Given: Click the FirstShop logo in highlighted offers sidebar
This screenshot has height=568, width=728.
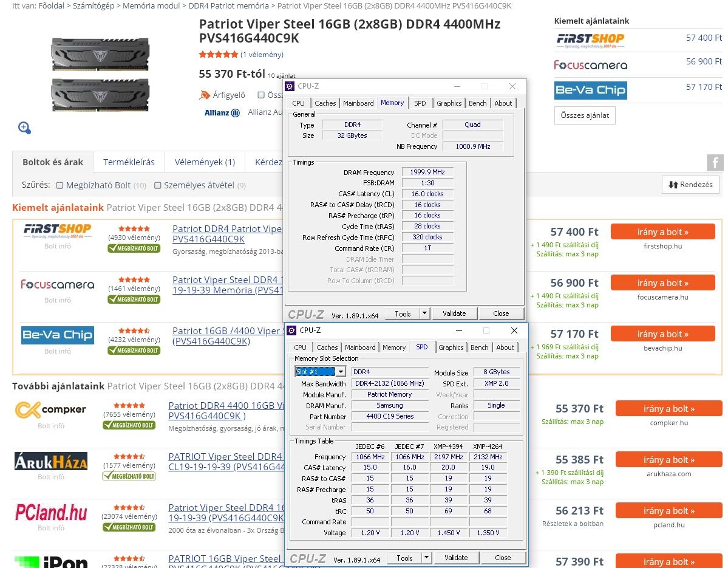Looking at the screenshot, I should 590,41.
